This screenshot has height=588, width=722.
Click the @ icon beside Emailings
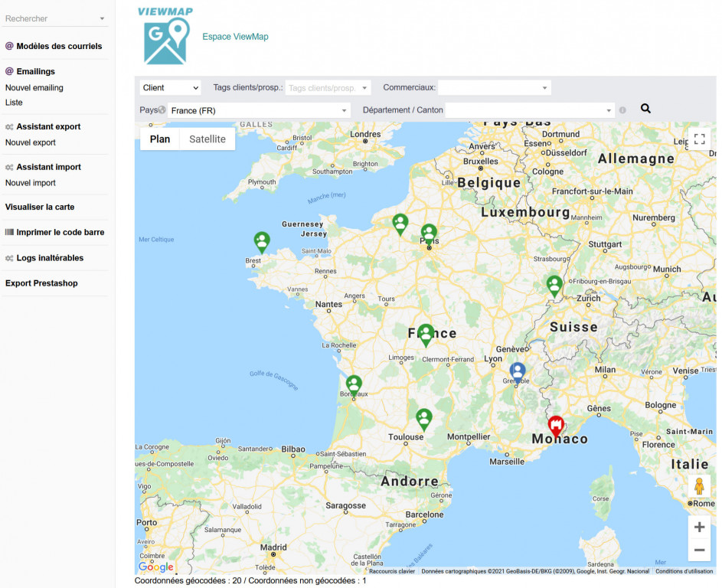9,71
